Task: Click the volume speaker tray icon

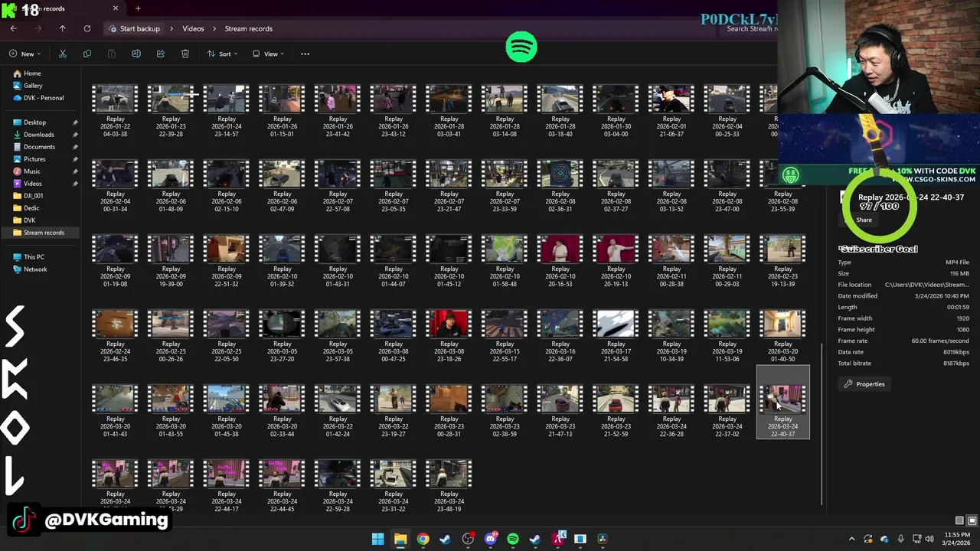Action: (x=929, y=539)
